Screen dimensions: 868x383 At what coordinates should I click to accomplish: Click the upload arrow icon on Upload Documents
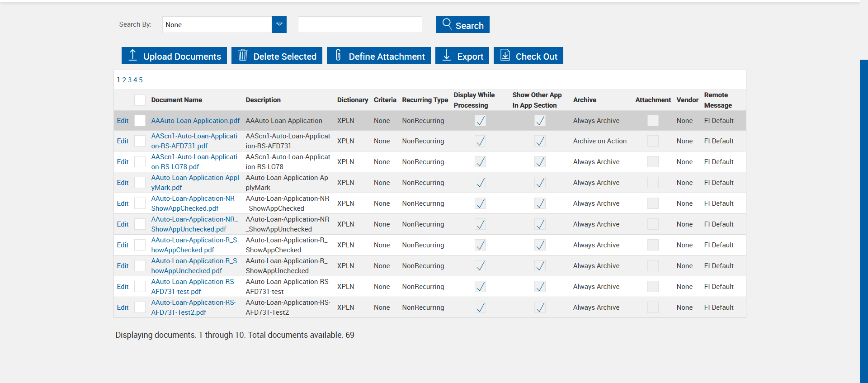[x=132, y=55]
